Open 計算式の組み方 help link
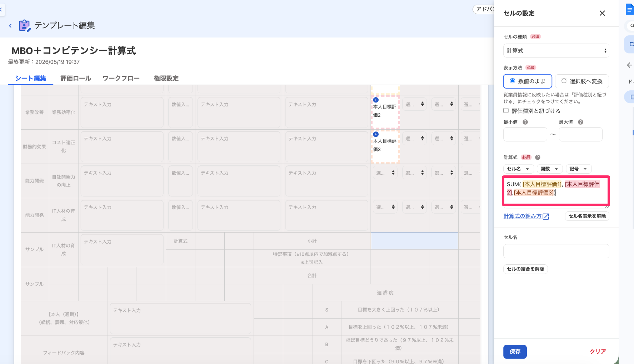634x364 pixels. tap(526, 216)
